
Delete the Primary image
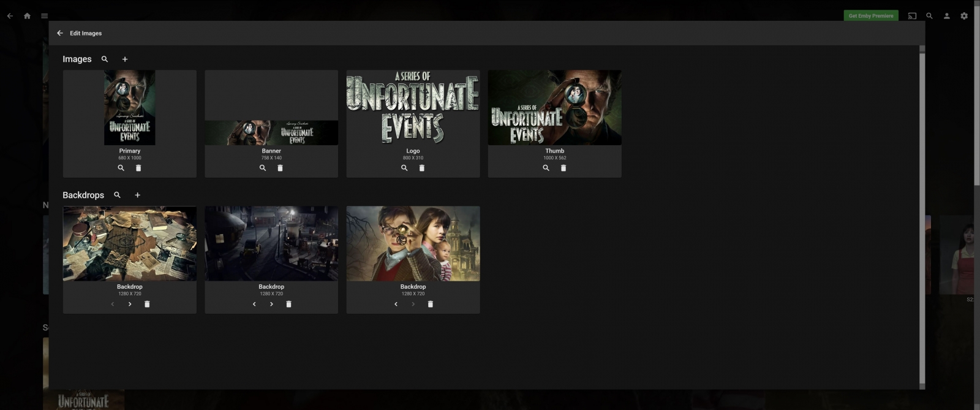(138, 168)
